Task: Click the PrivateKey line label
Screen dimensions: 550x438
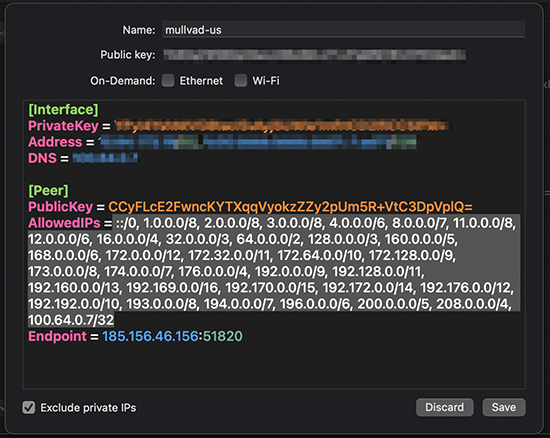Action: click(x=63, y=126)
